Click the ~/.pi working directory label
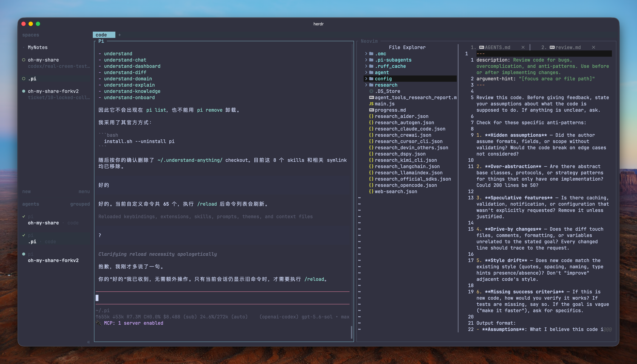The width and height of the screenshot is (637, 364). (103, 310)
